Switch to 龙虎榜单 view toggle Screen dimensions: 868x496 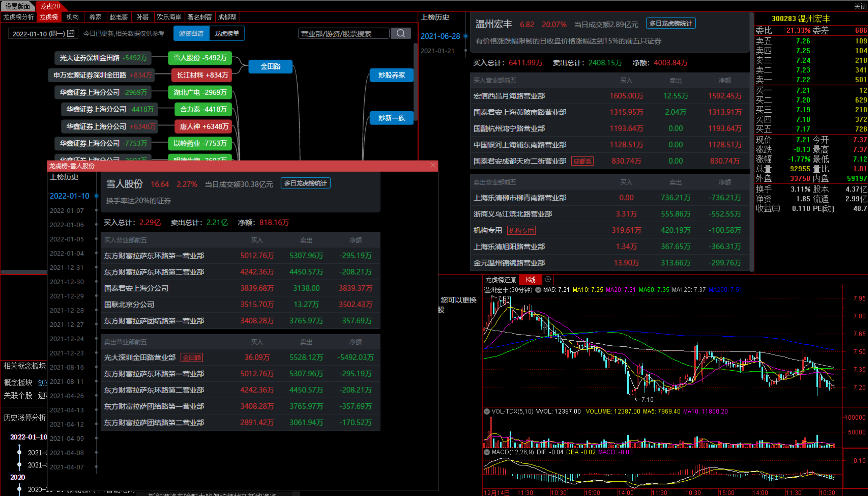pyautogui.click(x=227, y=33)
